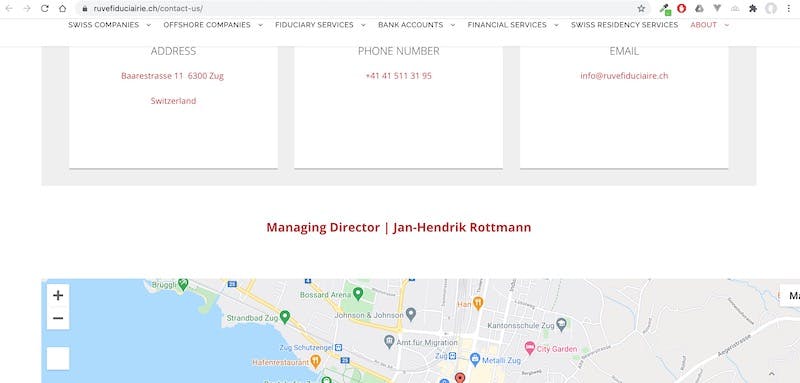Expand the Swiss Companies dropdown menu
This screenshot has width=800, height=383.
click(148, 24)
